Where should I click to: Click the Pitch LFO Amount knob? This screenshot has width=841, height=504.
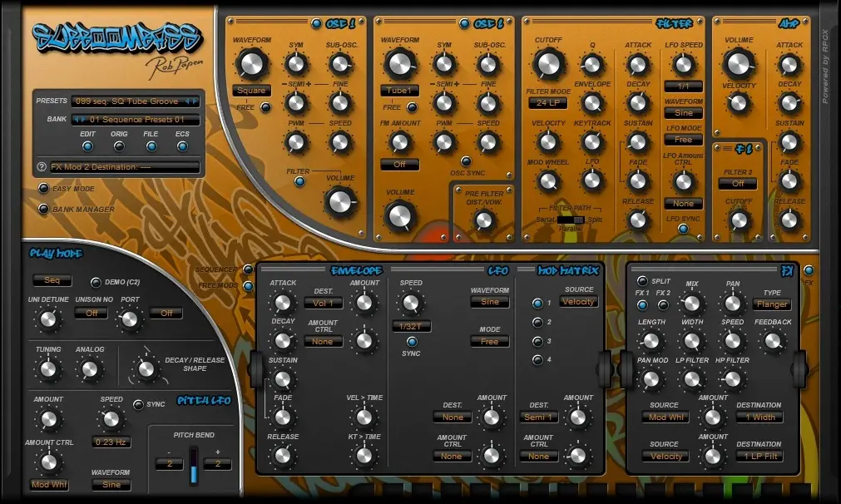point(48,418)
